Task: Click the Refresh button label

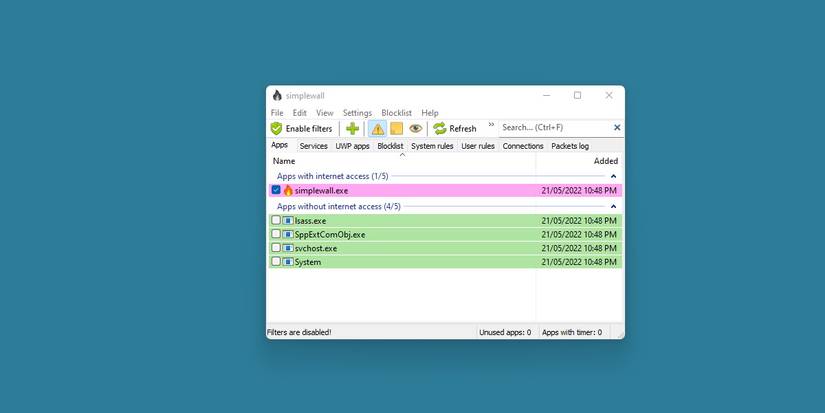Action: [x=462, y=128]
